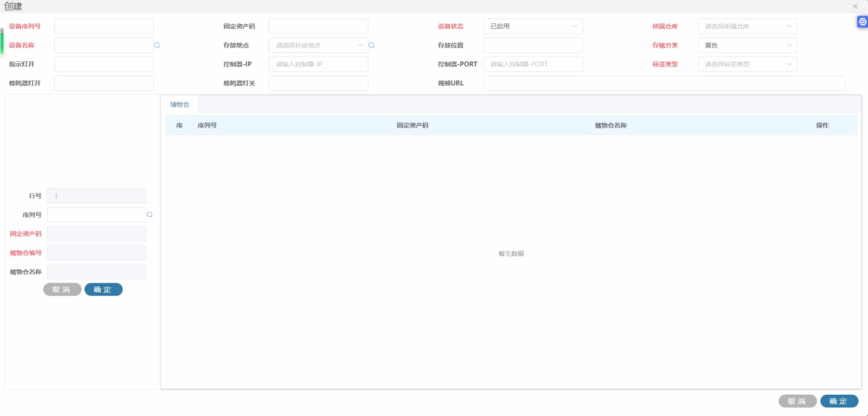Focus the 存放位置 input field
This screenshot has width=868, height=416.
coord(533,45)
